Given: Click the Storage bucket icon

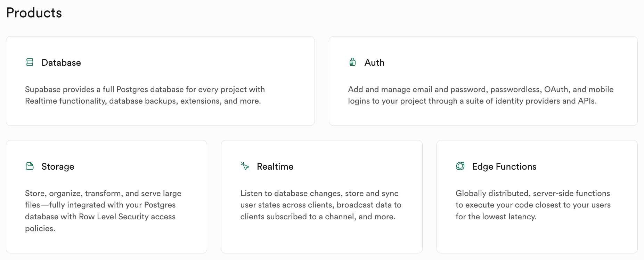Looking at the screenshot, I should pyautogui.click(x=30, y=166).
